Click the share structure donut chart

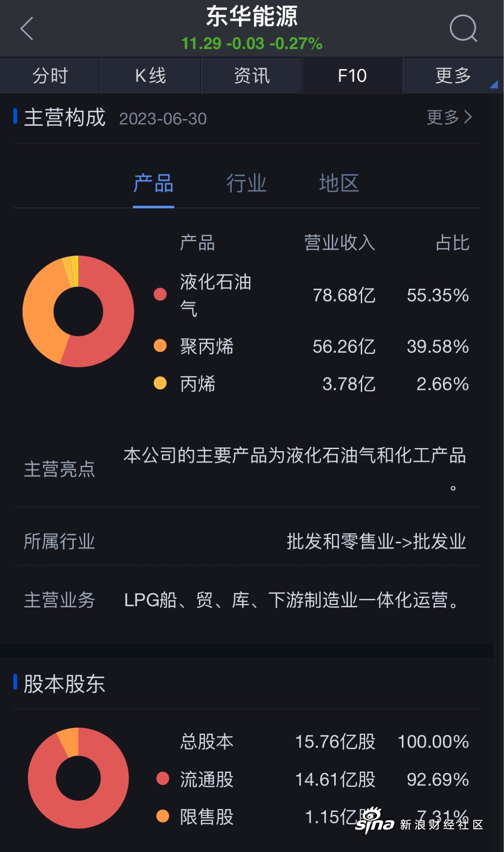pyautogui.click(x=78, y=778)
